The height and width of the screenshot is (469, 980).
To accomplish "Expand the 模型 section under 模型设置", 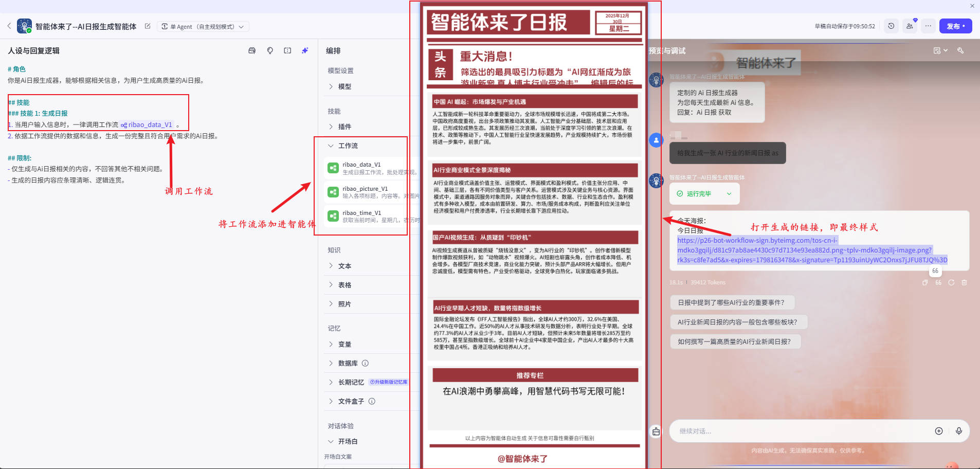I will [x=343, y=86].
